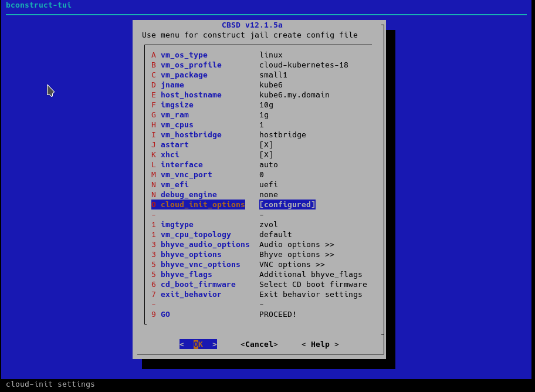The image size is (535, 392).
Task: Select the vm_efi entry
Action: click(x=215, y=185)
